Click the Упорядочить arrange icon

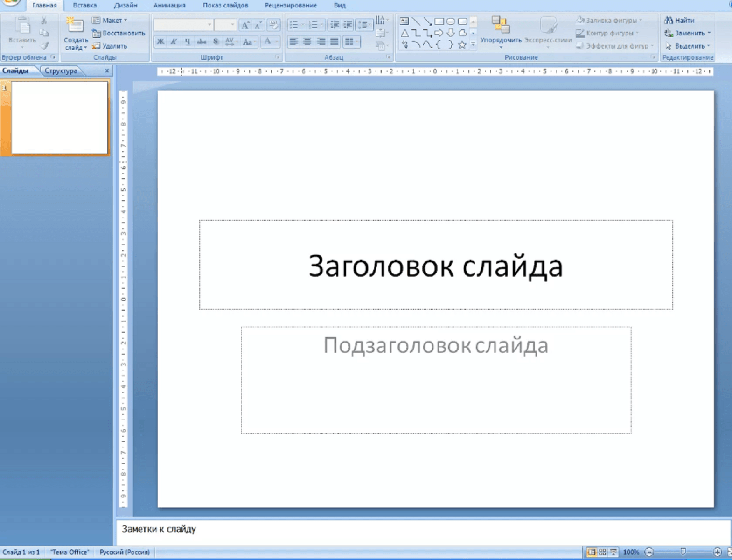coord(500,25)
